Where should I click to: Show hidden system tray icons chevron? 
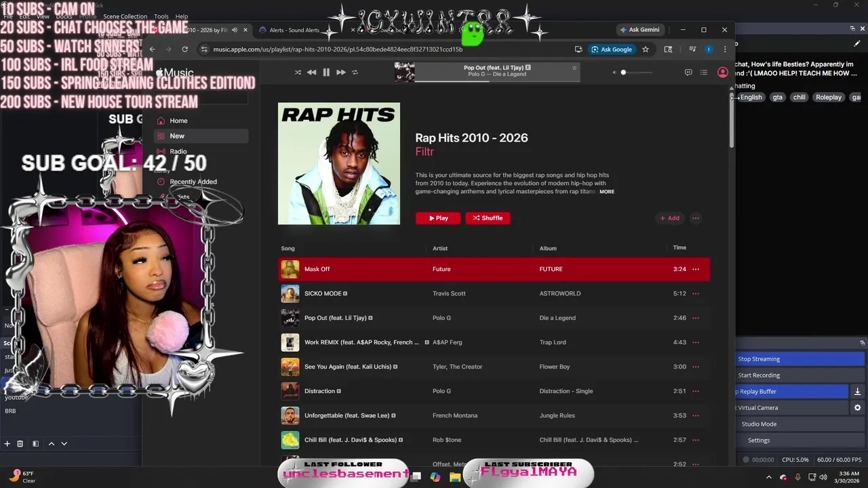click(768, 477)
